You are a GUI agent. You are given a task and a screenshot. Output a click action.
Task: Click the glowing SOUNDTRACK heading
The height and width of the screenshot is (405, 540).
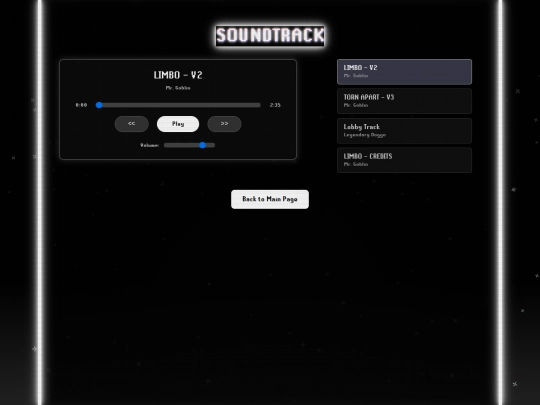[x=270, y=35]
